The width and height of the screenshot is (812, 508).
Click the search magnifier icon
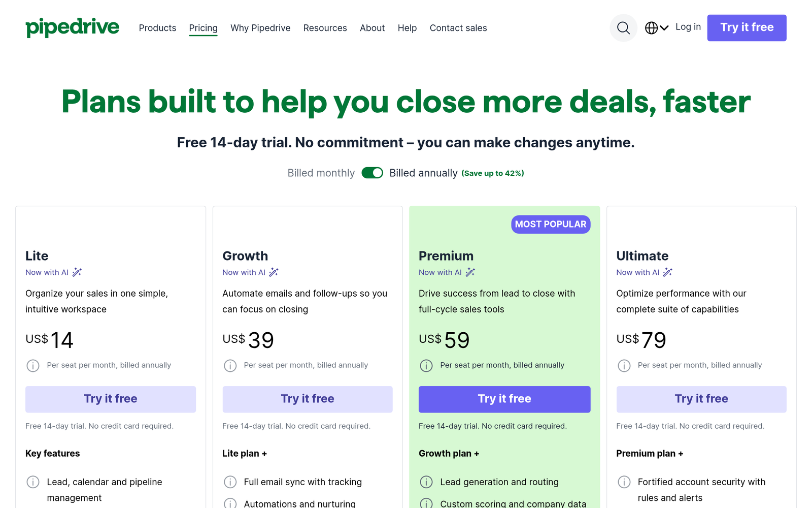(x=623, y=28)
